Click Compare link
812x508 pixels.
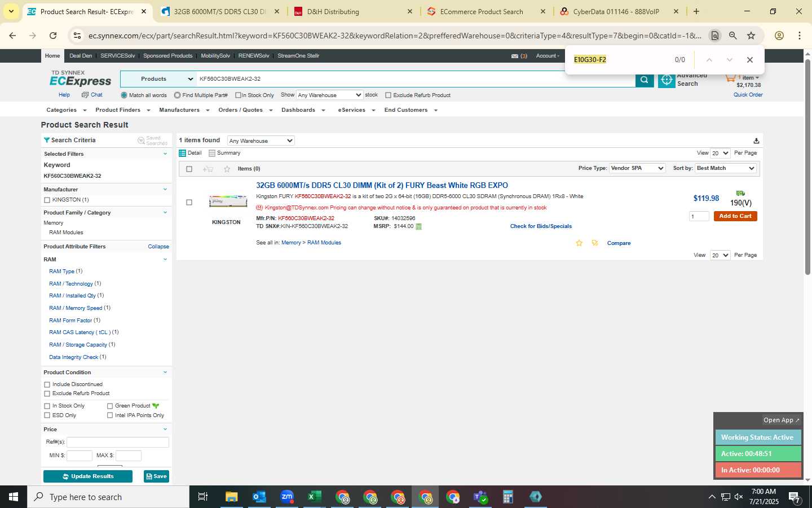pyautogui.click(x=619, y=243)
